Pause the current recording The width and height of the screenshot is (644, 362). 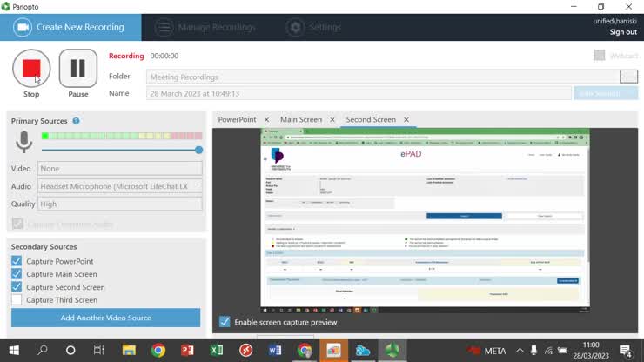pos(77,68)
